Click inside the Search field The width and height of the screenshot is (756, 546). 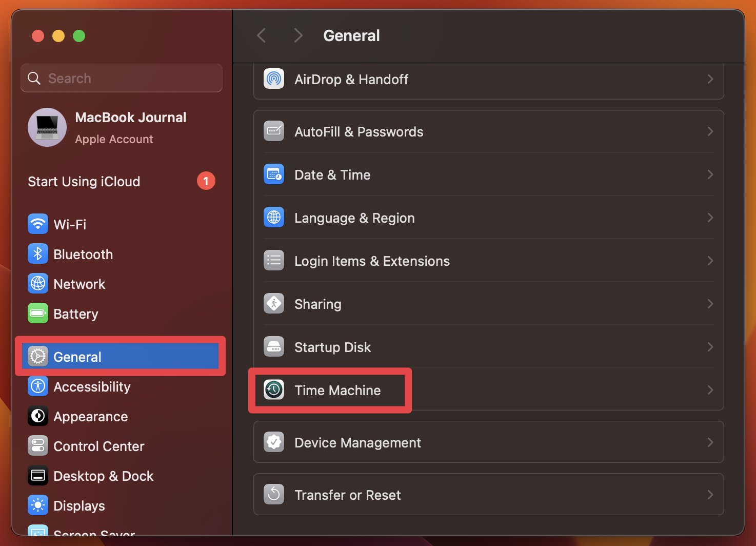(x=121, y=78)
